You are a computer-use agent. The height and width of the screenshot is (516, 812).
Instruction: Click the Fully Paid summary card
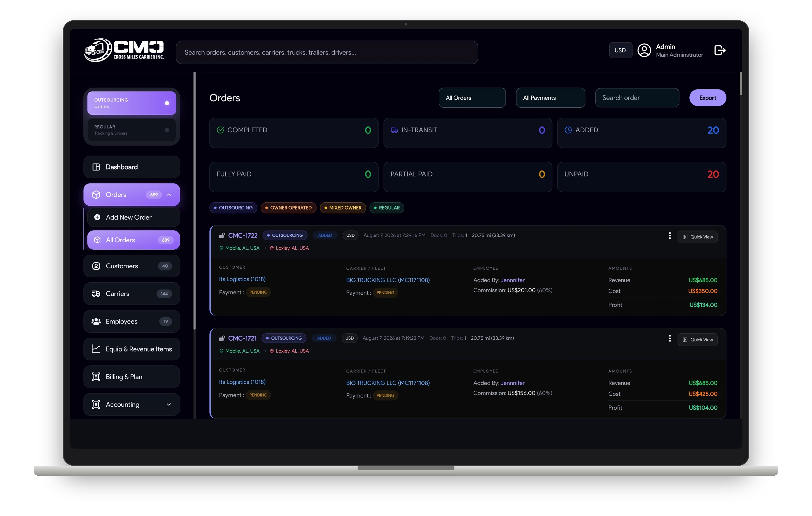point(294,177)
